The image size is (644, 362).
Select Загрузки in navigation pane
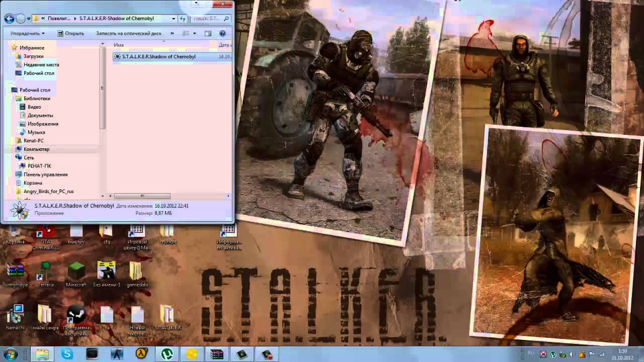click(x=33, y=56)
